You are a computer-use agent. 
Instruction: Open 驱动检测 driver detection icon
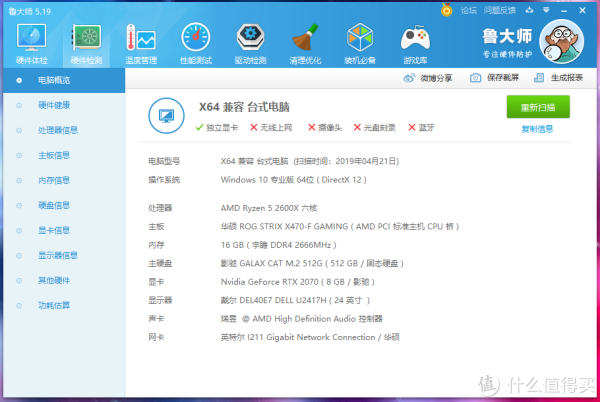point(250,37)
